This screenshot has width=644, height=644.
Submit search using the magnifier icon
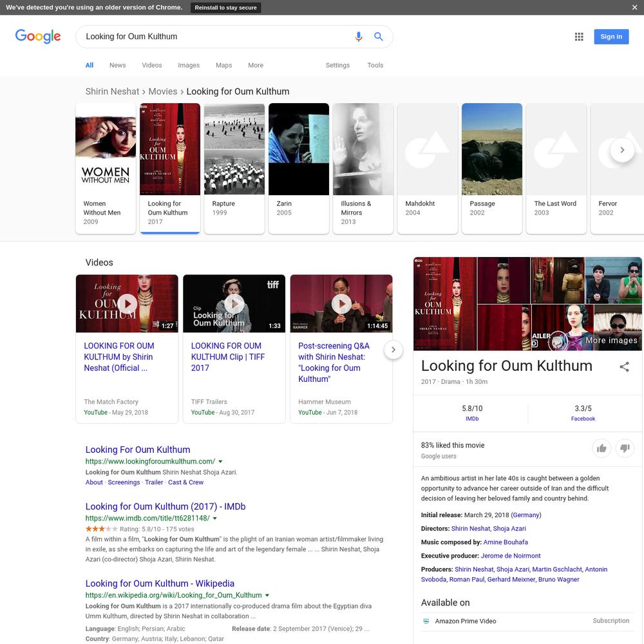click(x=379, y=37)
